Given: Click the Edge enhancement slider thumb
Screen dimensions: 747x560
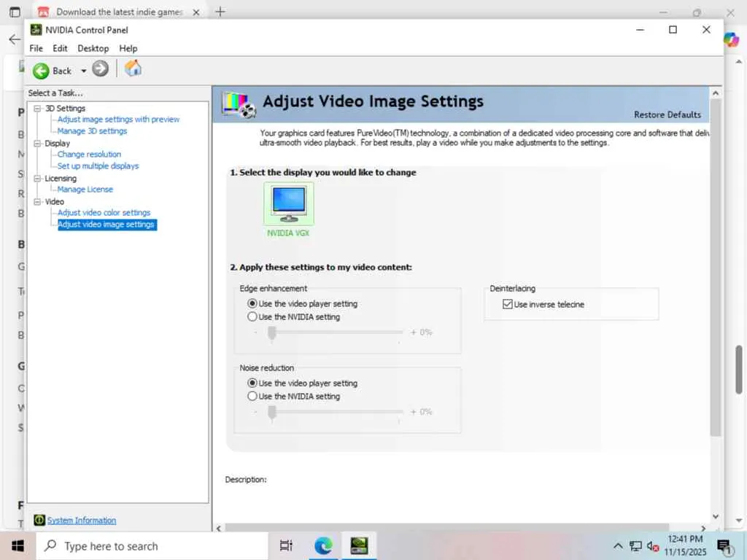Looking at the screenshot, I should [x=272, y=332].
